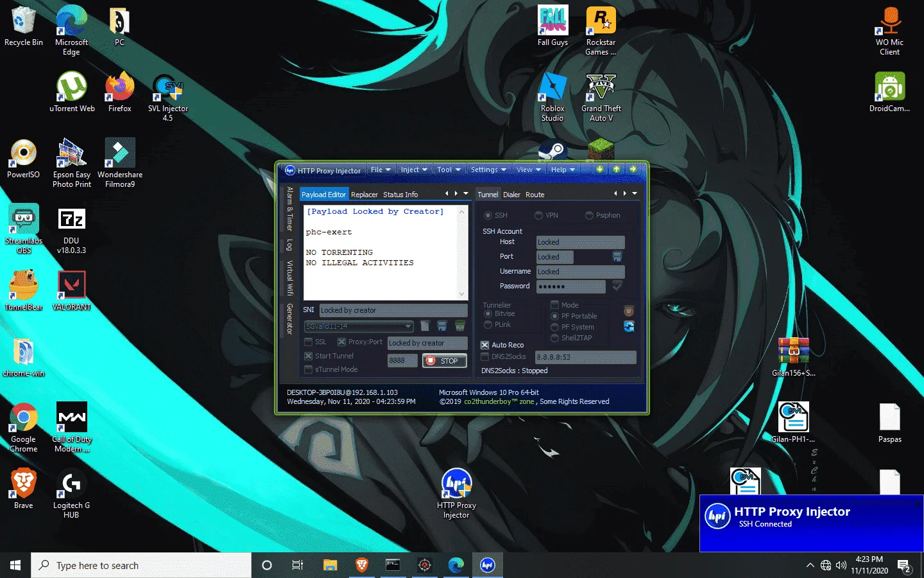Click the red stop icon beside Mode options

point(629,311)
